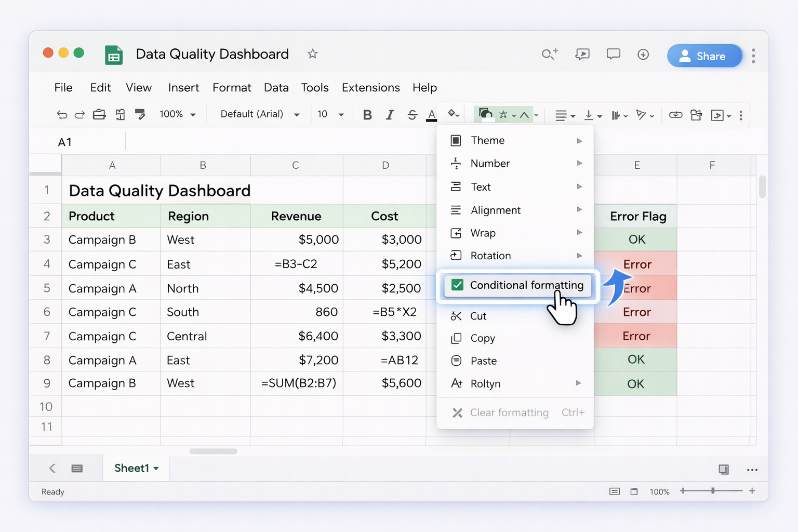798x532 pixels.
Task: Open the Format menu
Action: pyautogui.click(x=232, y=88)
